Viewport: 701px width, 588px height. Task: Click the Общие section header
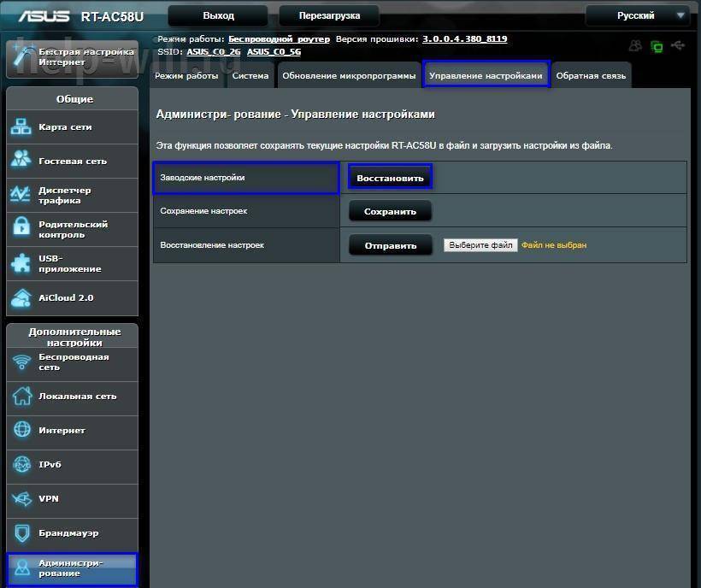point(74,99)
